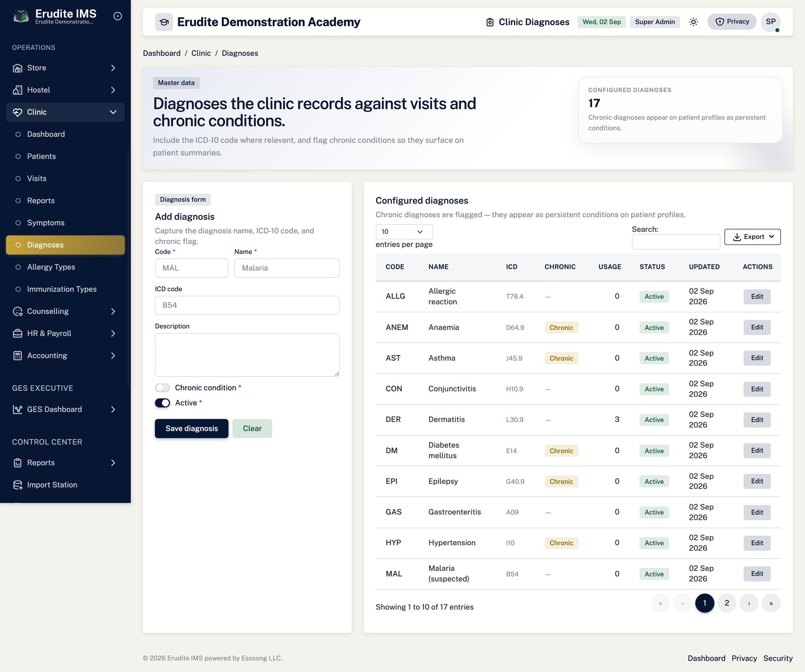This screenshot has height=672, width=805.
Task: Open the Export dropdown arrow
Action: pyautogui.click(x=771, y=237)
